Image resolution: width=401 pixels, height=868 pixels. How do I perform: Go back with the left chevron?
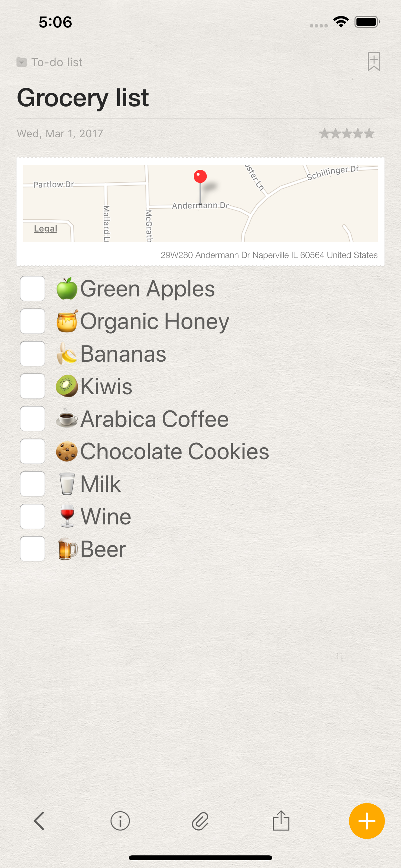pyautogui.click(x=39, y=821)
